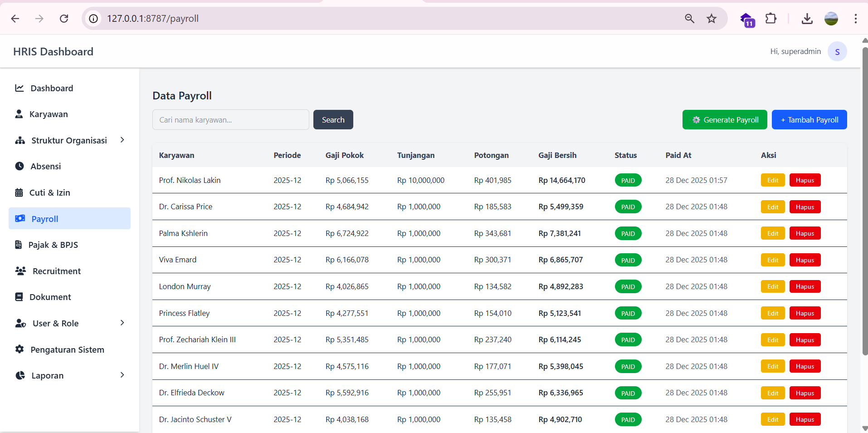
Task: Click the Pengaturan Sistem gear icon
Action: point(20,349)
